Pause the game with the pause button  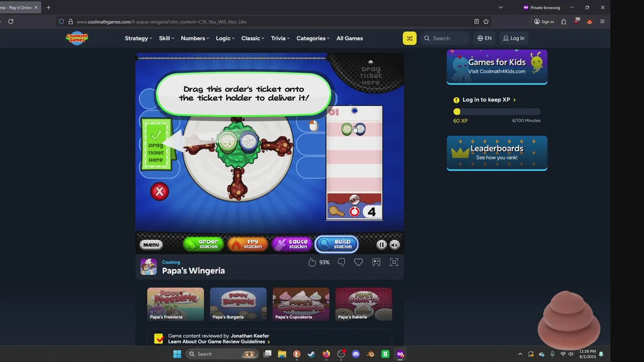tap(381, 245)
